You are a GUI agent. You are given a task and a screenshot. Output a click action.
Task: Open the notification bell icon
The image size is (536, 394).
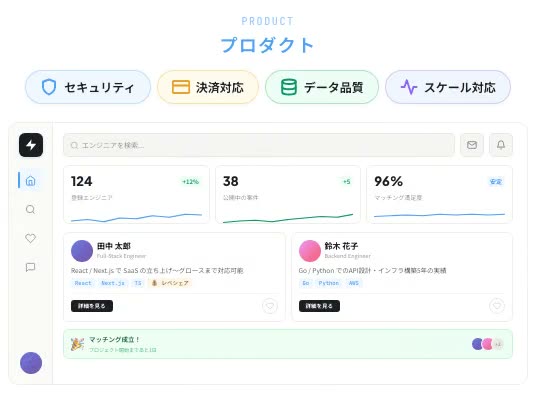(x=501, y=145)
